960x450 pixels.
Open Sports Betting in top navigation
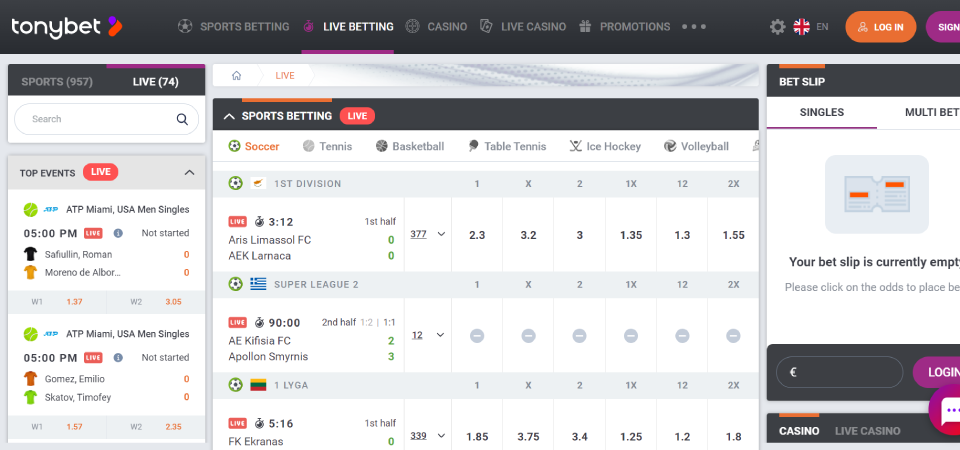point(233,27)
